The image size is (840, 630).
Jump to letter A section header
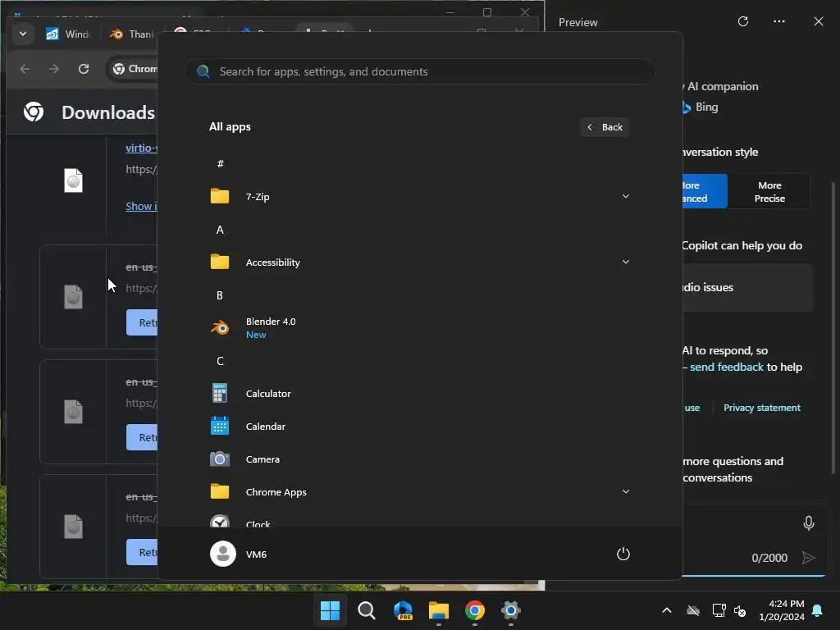point(220,230)
